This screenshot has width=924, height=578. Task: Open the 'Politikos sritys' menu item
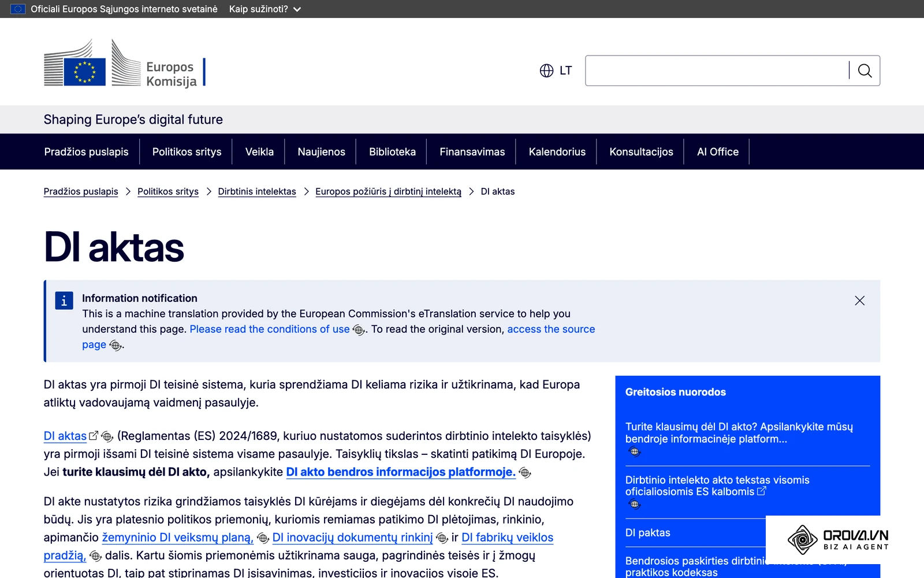tap(187, 151)
